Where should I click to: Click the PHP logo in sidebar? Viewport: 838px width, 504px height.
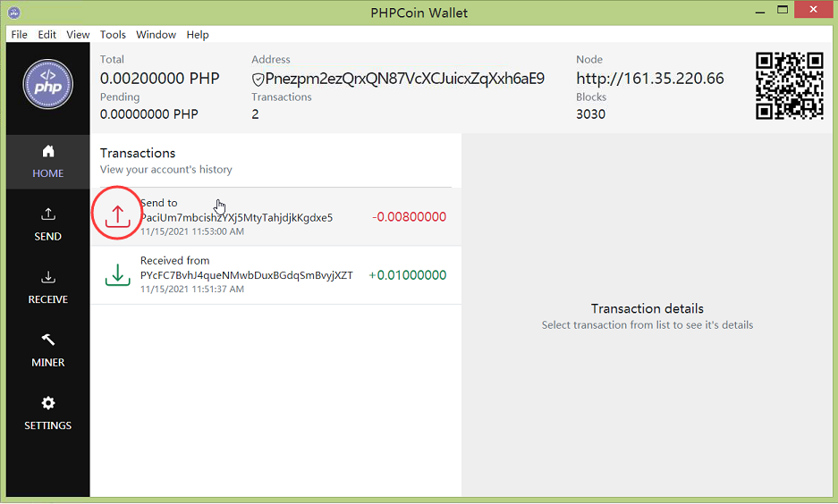pos(47,85)
